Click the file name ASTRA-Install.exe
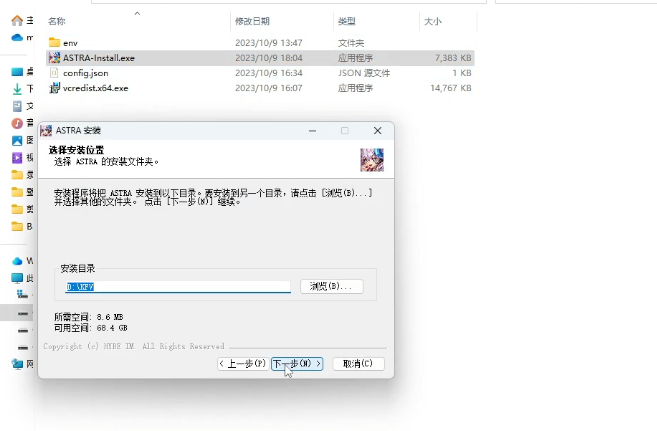Image resolution: width=657 pixels, height=431 pixels. coord(99,58)
